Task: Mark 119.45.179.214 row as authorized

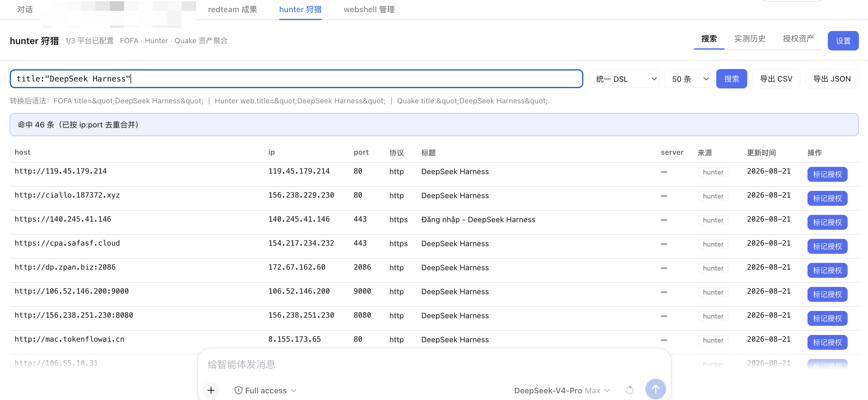Action: click(x=827, y=174)
